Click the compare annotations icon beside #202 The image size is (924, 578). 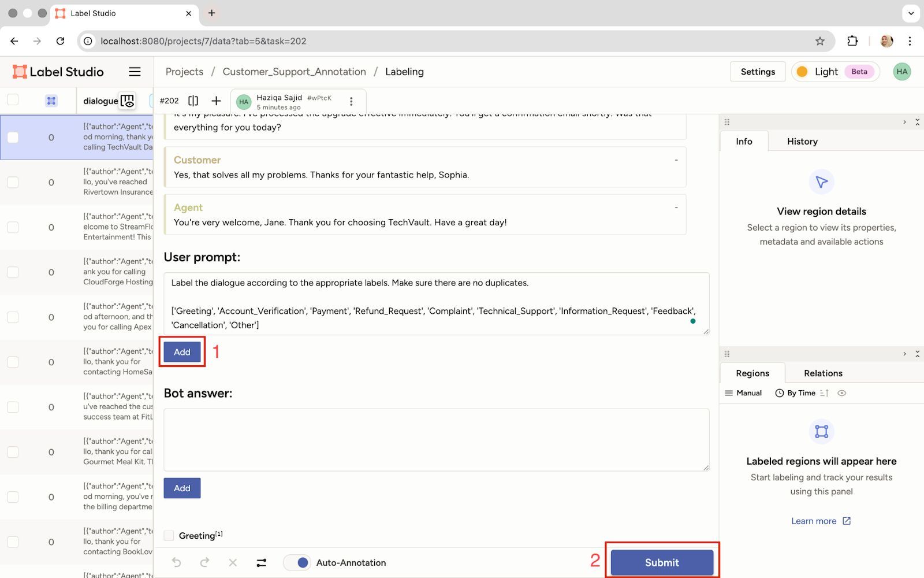(193, 101)
